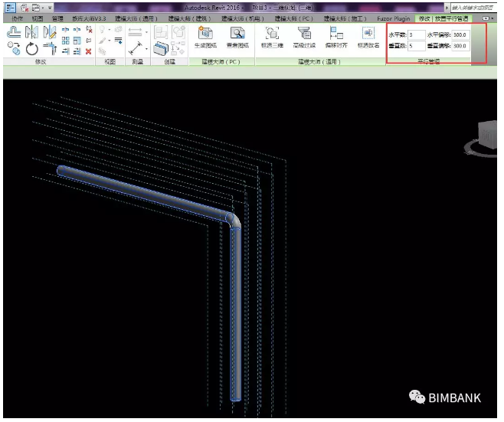
Task: Click the 垂直偏移 vertical offset field
Action: coord(460,46)
